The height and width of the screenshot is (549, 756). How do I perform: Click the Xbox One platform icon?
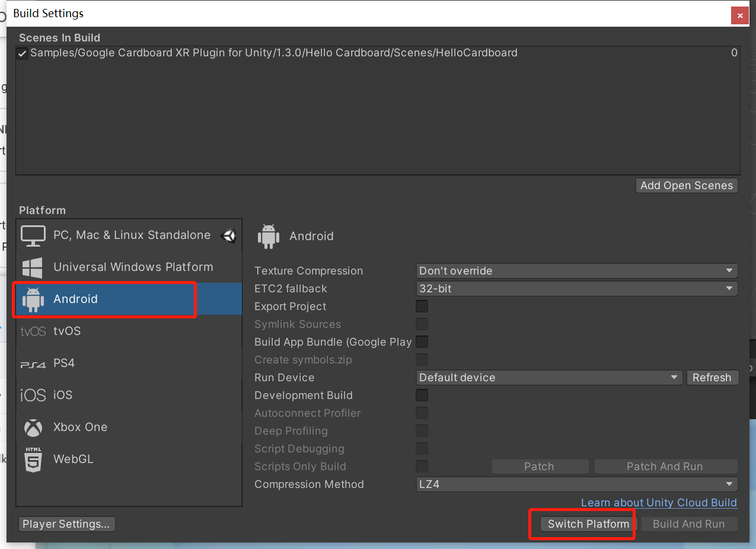(33, 427)
